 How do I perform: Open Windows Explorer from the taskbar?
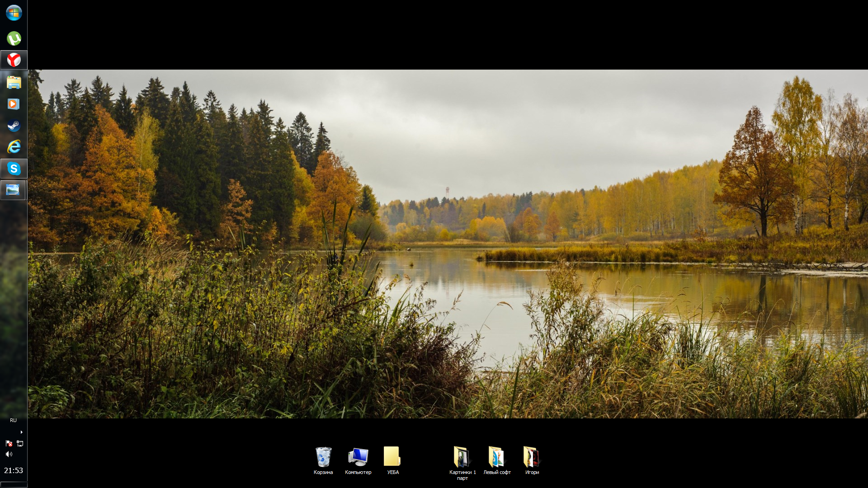tap(14, 82)
